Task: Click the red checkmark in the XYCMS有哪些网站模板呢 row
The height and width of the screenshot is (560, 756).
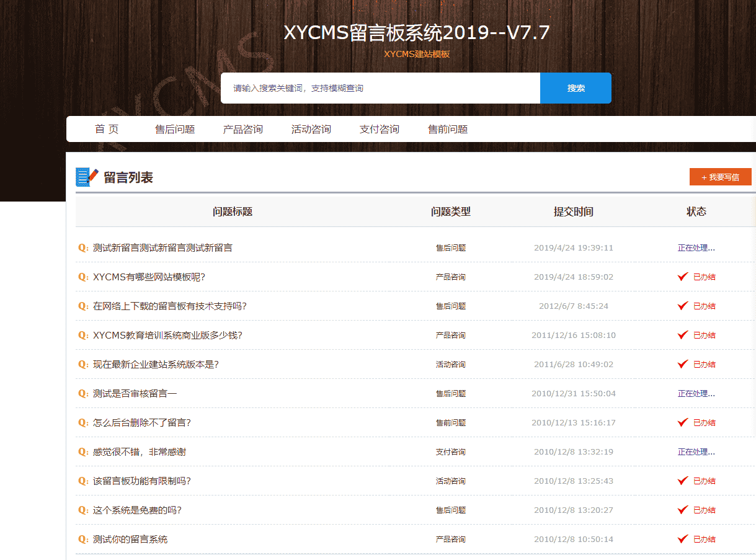Action: coord(683,277)
